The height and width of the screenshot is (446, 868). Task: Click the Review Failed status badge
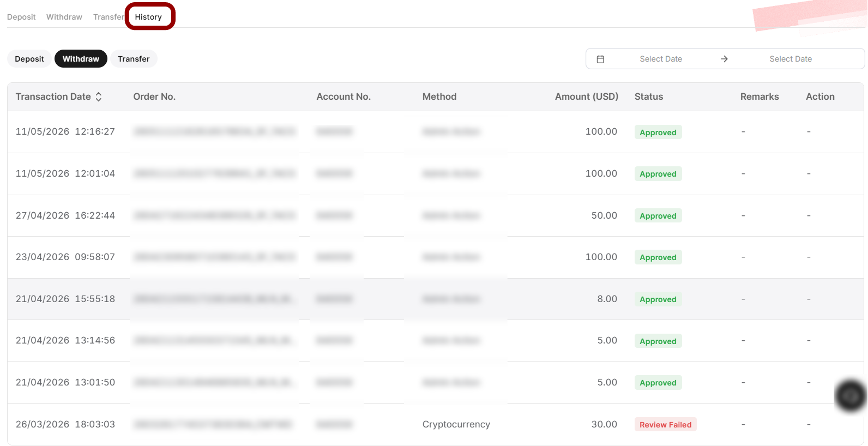(665, 425)
